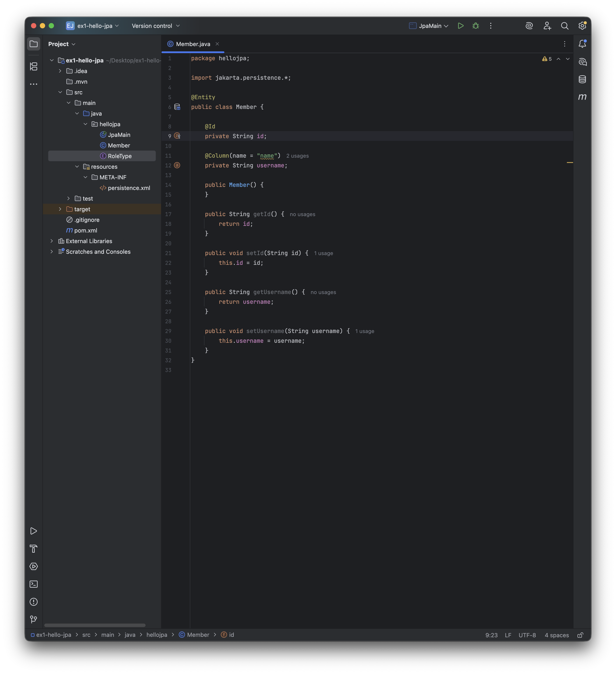Viewport: 616px width, 674px height.
Task: Toggle the Project tool window folder icon
Action: pos(34,44)
